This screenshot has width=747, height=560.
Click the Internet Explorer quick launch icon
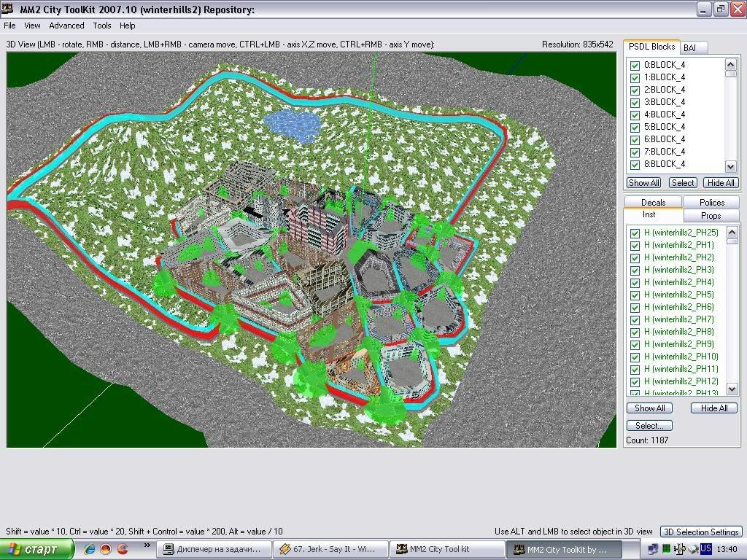coord(89,549)
